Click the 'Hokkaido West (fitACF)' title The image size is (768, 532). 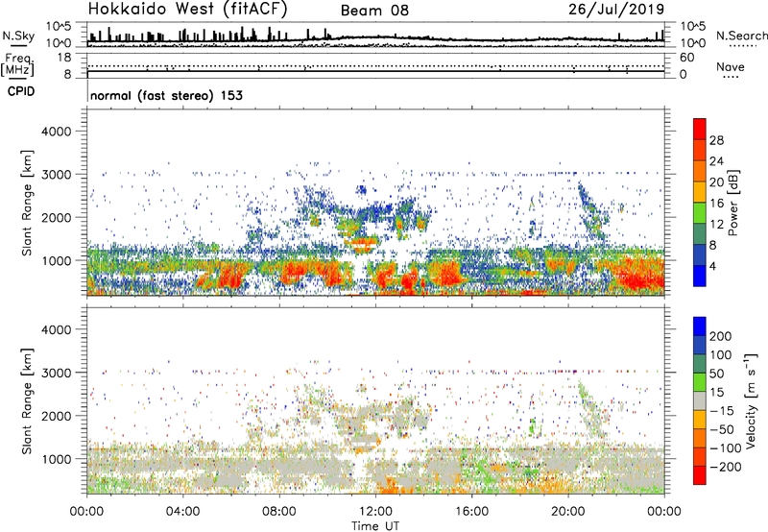(187, 10)
